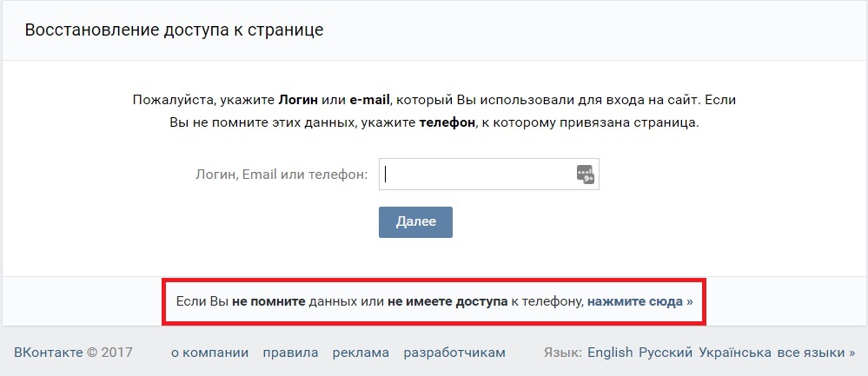The height and width of the screenshot is (376, 868).
Task: Open the о компании footer link
Action: pyautogui.click(x=209, y=353)
